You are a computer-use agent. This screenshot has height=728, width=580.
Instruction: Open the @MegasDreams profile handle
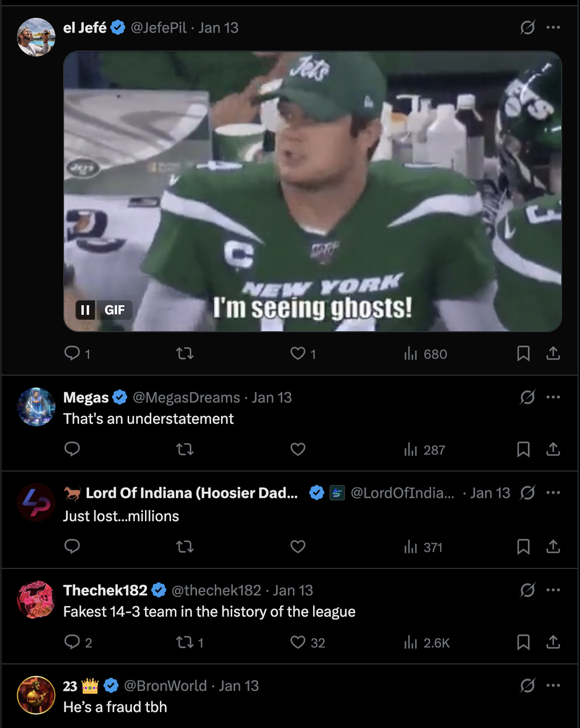click(186, 398)
